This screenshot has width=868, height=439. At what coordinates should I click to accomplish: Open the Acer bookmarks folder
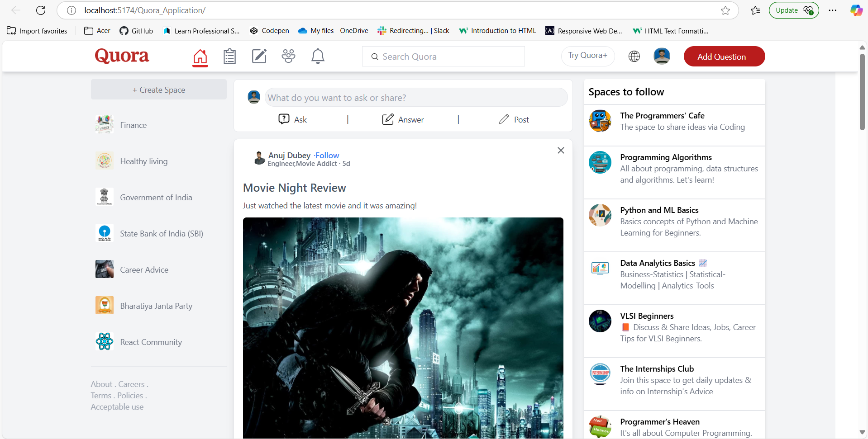[x=97, y=31]
